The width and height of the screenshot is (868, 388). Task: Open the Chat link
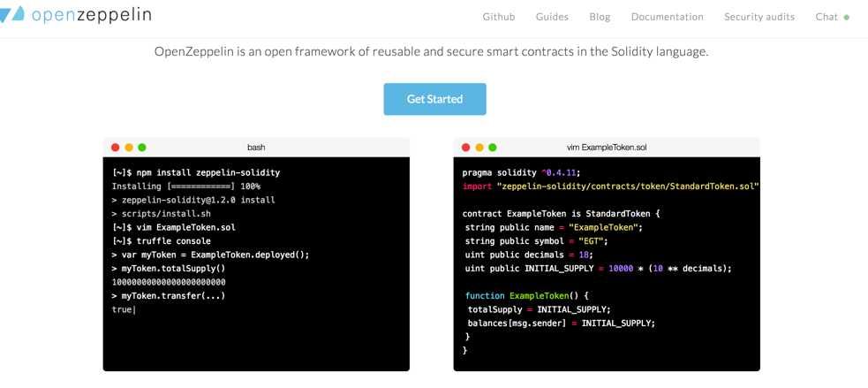[x=826, y=17]
